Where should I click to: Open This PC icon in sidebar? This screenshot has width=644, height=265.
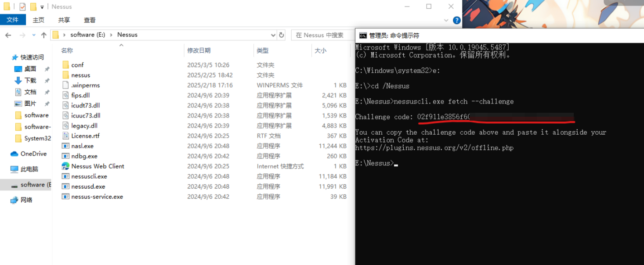point(14,169)
